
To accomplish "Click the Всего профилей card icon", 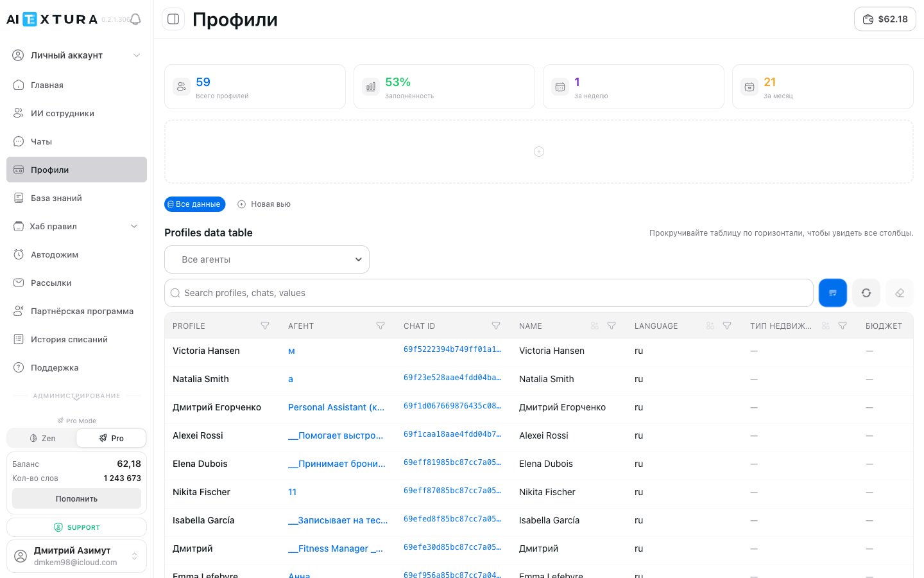I will click(182, 87).
